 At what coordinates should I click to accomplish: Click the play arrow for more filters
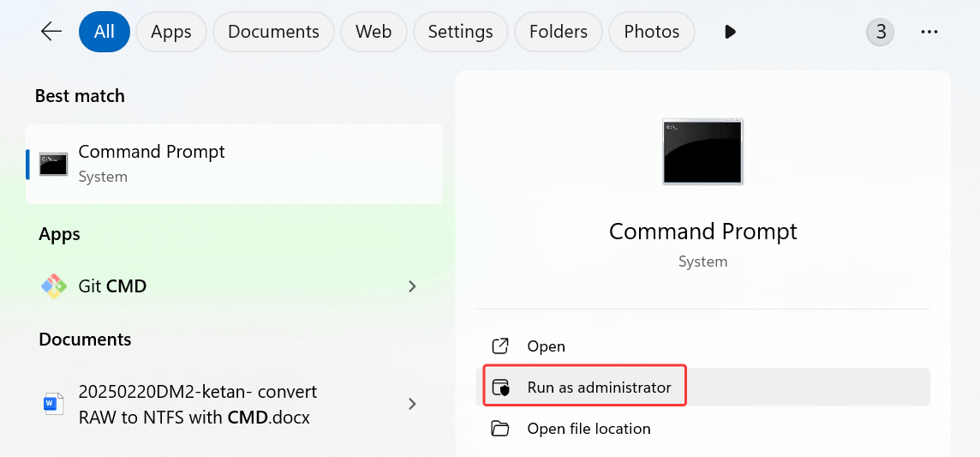point(730,32)
